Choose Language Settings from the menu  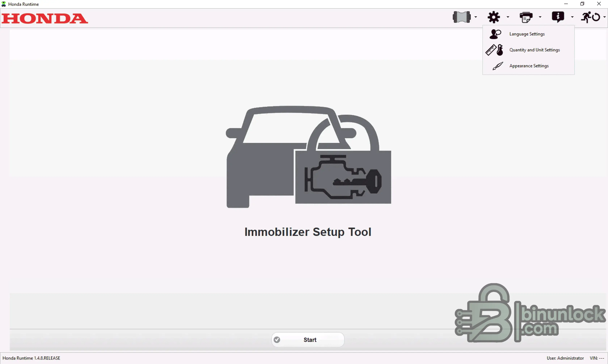[x=529, y=34]
